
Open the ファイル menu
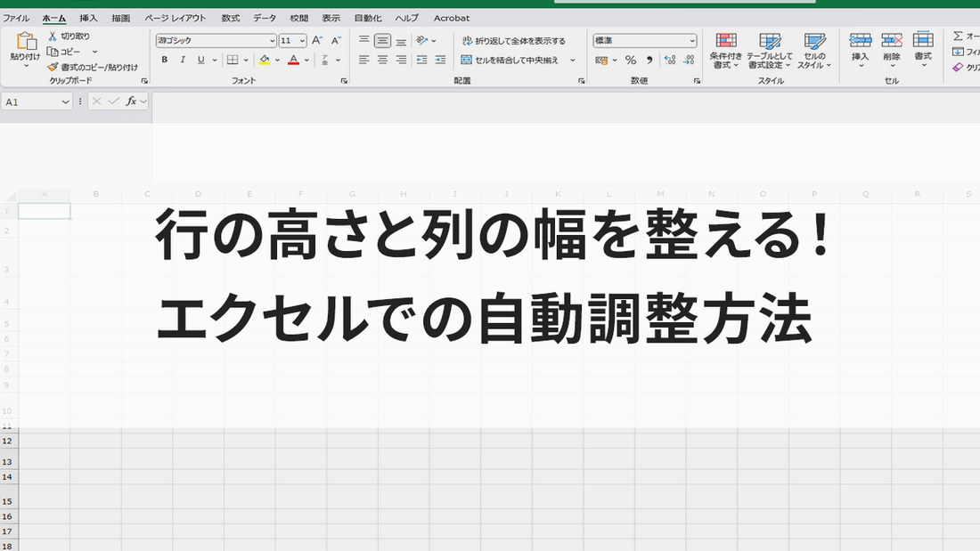17,18
